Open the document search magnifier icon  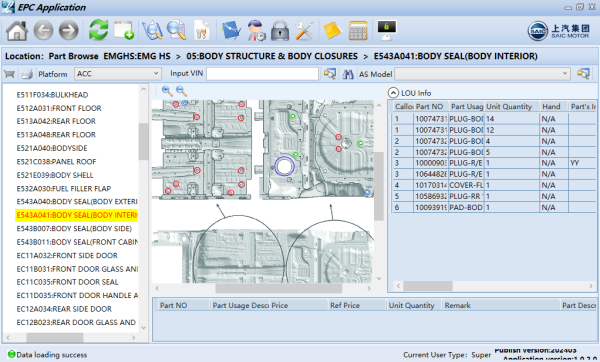pyautogui.click(x=176, y=30)
